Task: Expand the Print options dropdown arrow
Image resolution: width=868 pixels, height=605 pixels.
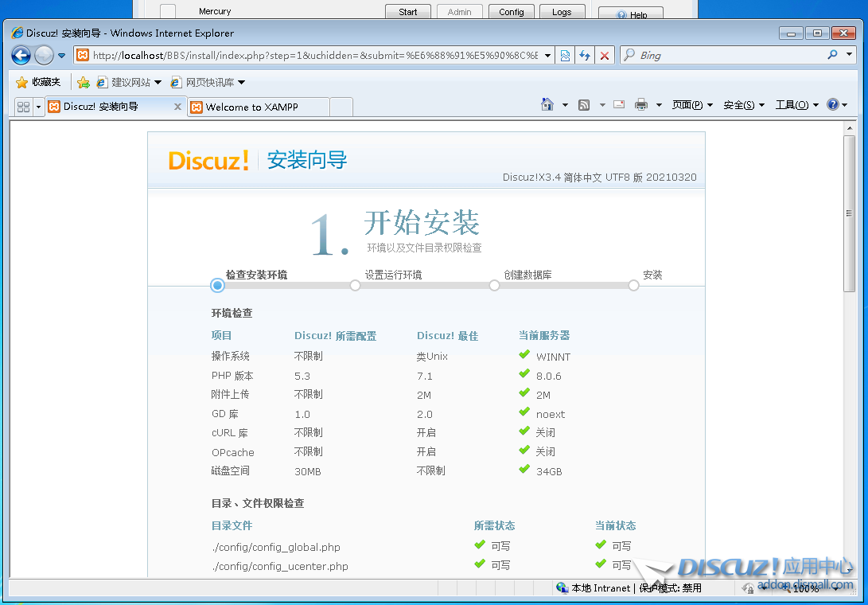Action: pyautogui.click(x=659, y=105)
